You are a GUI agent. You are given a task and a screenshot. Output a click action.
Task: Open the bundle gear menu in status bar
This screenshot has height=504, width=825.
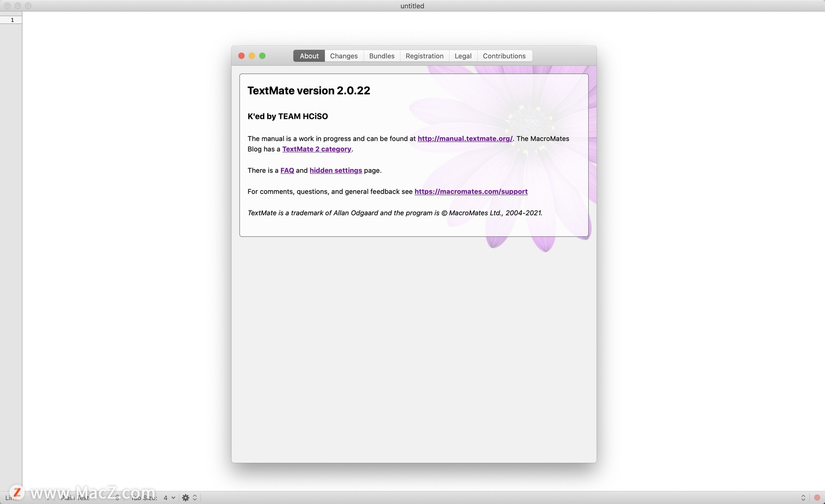pos(189,498)
